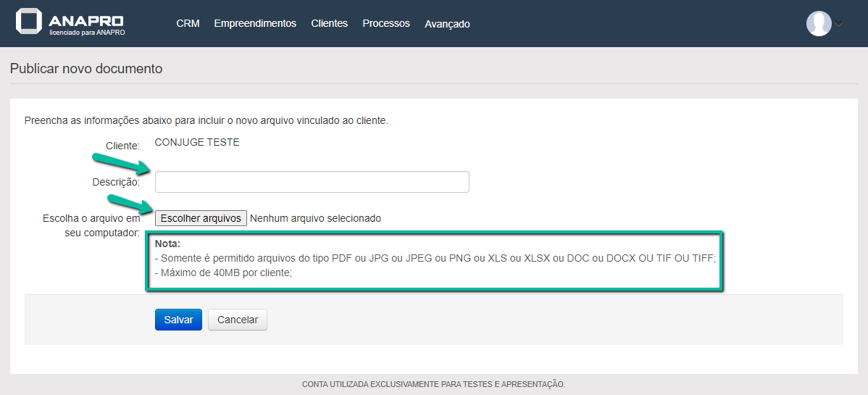Click the ANAPRO cube logo icon

coord(29,21)
